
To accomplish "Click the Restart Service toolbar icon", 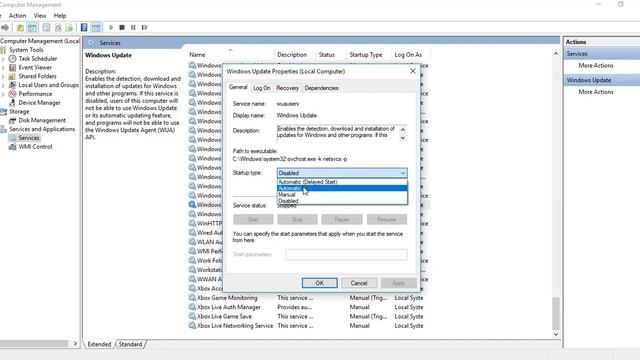I will 144,27.
